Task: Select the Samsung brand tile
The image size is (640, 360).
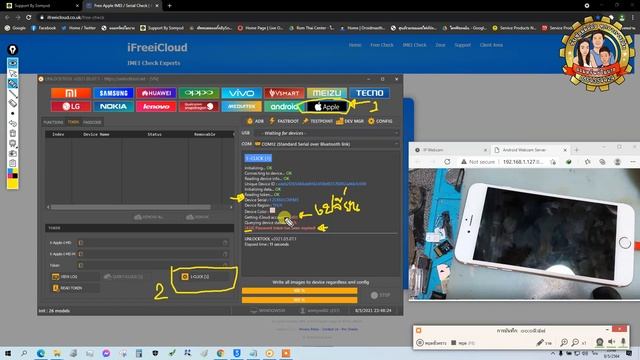Action: click(x=113, y=93)
